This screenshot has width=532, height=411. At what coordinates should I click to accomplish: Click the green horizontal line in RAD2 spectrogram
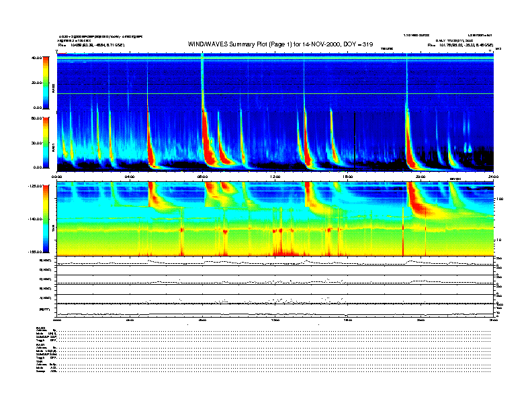[x=275, y=93]
